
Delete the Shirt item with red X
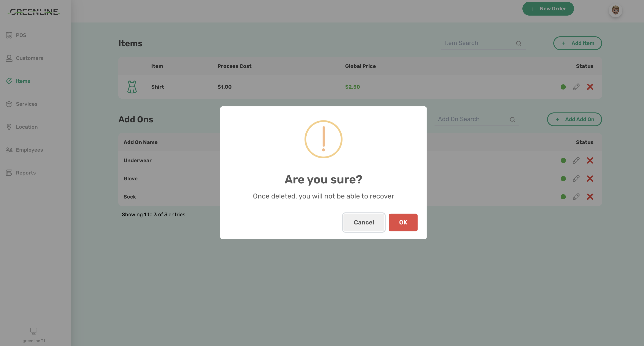(590, 87)
